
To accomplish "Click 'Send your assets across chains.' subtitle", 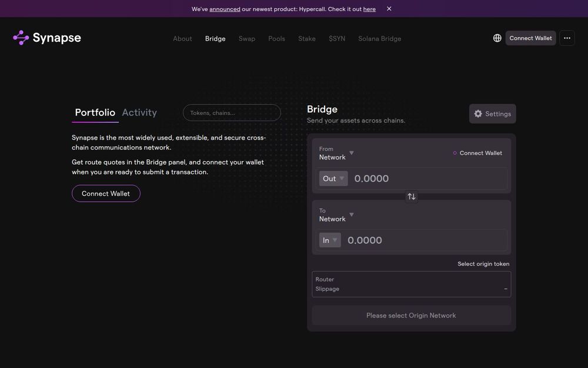I will click(x=356, y=121).
